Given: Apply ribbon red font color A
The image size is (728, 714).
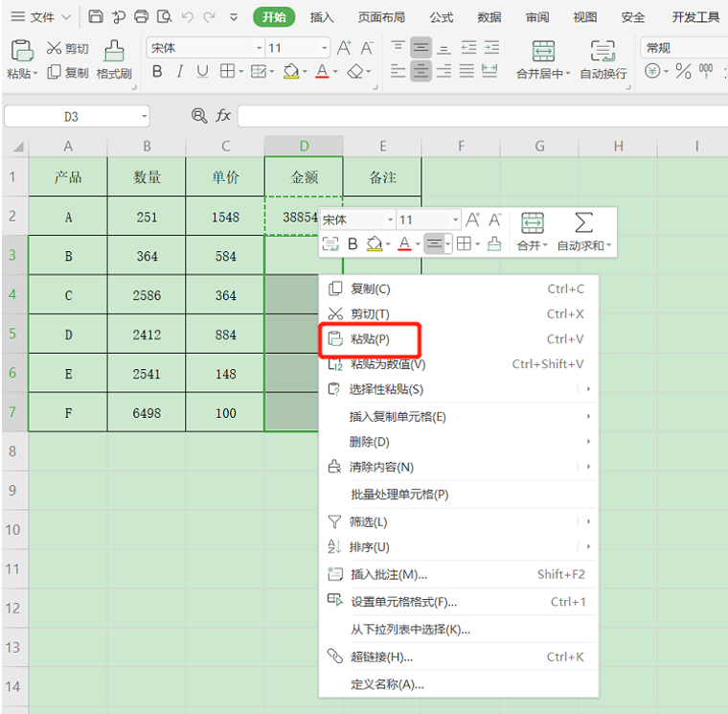Looking at the screenshot, I should pyautogui.click(x=322, y=71).
